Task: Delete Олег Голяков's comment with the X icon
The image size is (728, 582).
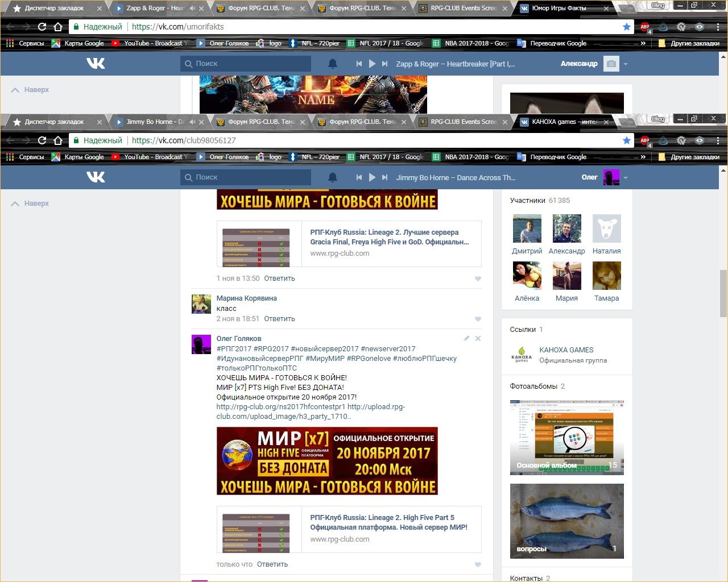Action: (478, 338)
